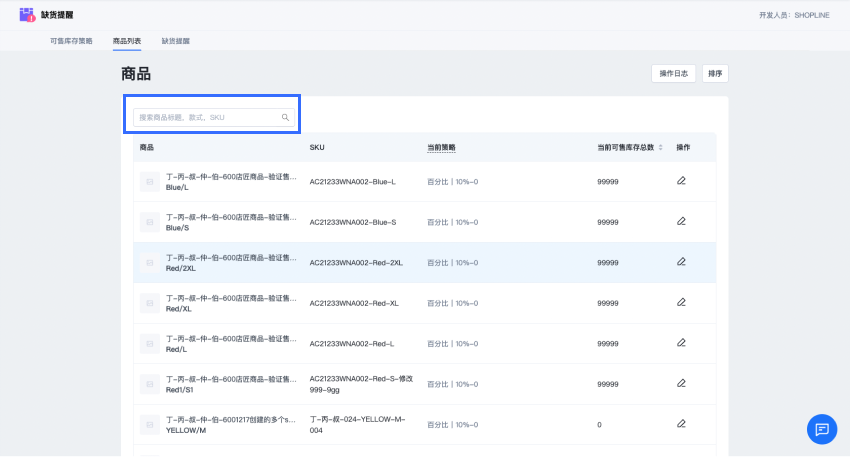Click the Red/XL product thumbnail
The image size is (850, 457).
pos(150,303)
